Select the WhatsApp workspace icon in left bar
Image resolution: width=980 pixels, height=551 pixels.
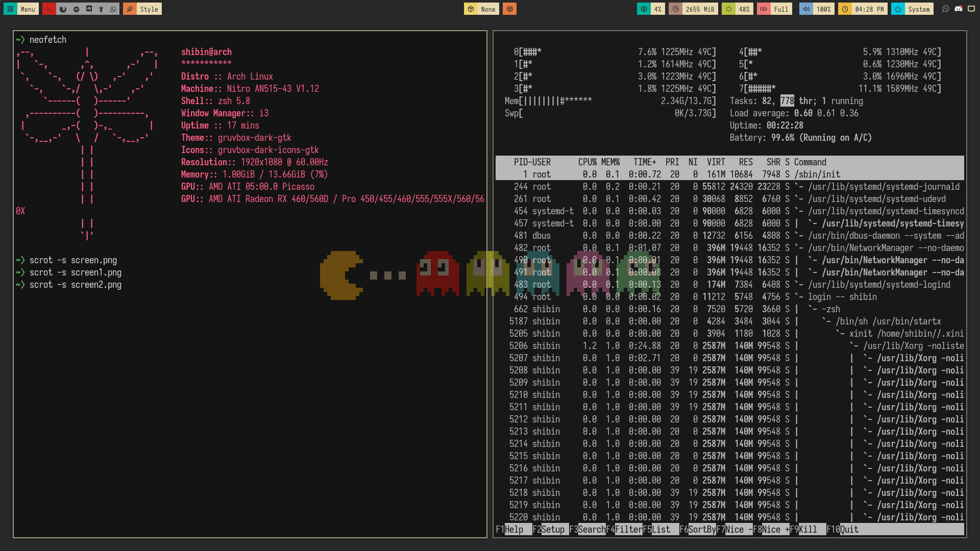(x=113, y=9)
